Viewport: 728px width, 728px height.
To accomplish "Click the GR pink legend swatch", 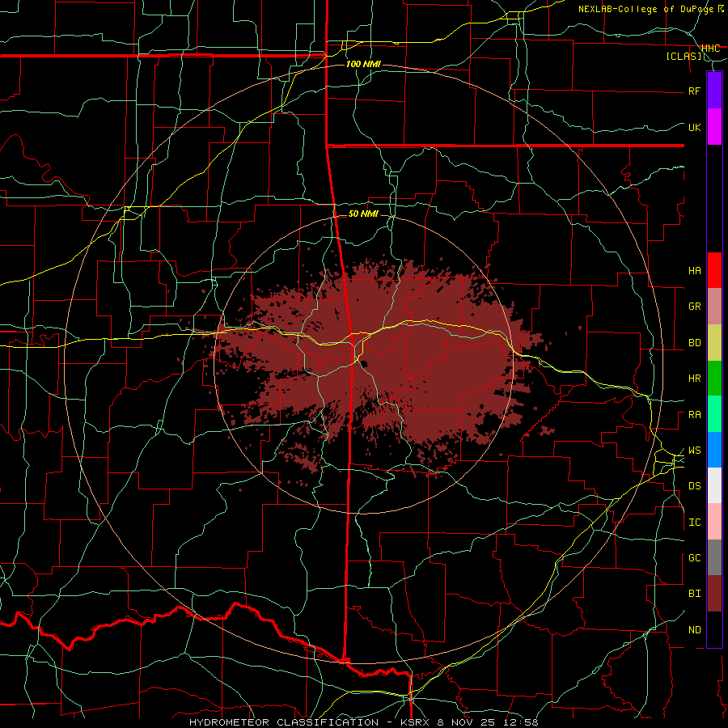I will click(714, 307).
